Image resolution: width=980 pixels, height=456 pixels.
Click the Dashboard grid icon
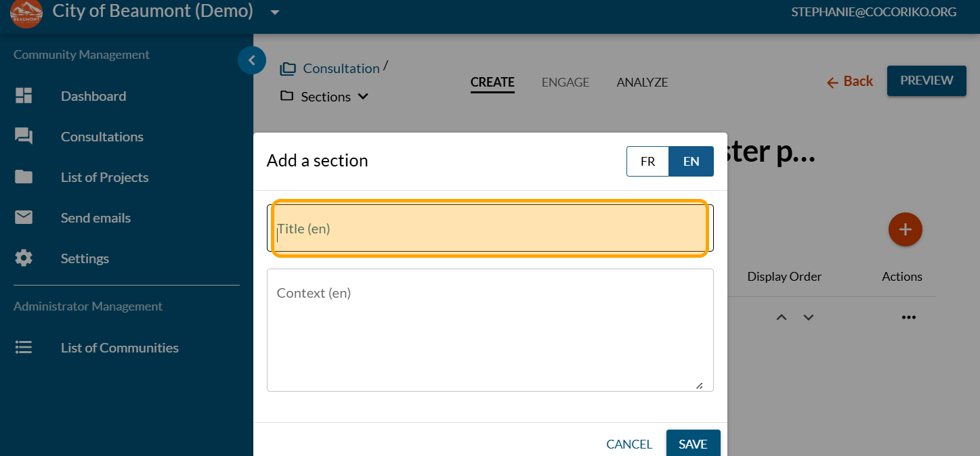coord(24,96)
